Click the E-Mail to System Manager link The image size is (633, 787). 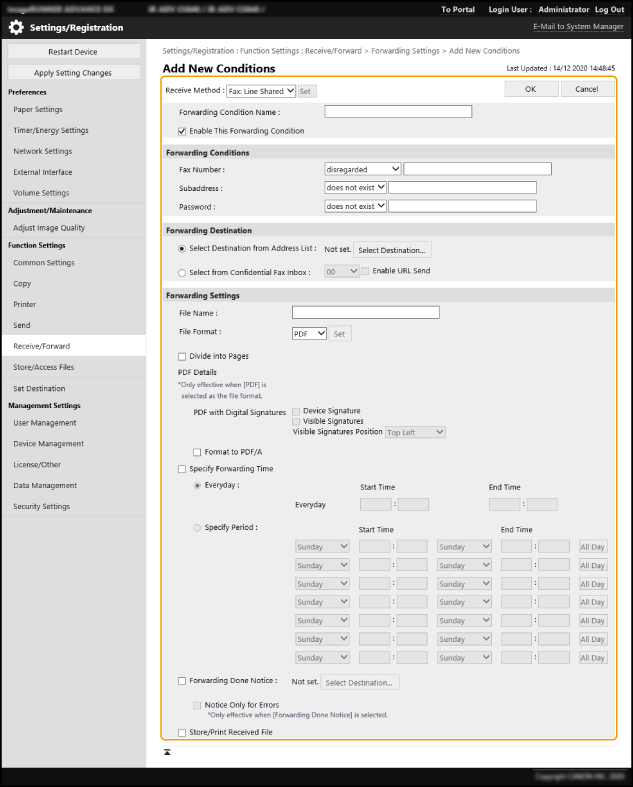click(578, 27)
